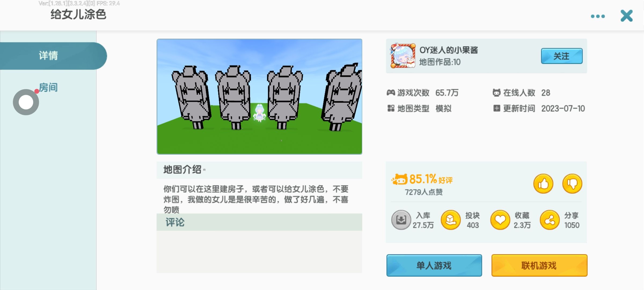Start 联机游戏 multiplayer mode
Image resolution: width=644 pixels, height=290 pixels.
539,265
